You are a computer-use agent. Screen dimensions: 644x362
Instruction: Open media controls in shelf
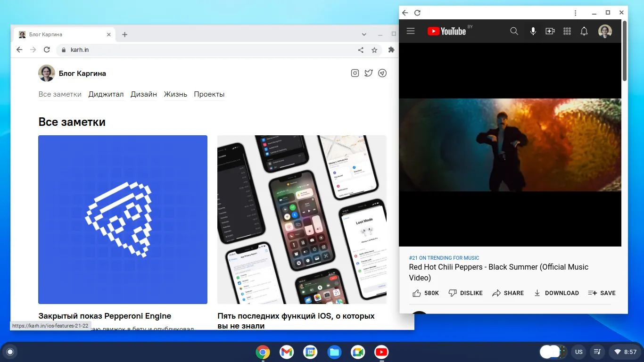tap(597, 352)
